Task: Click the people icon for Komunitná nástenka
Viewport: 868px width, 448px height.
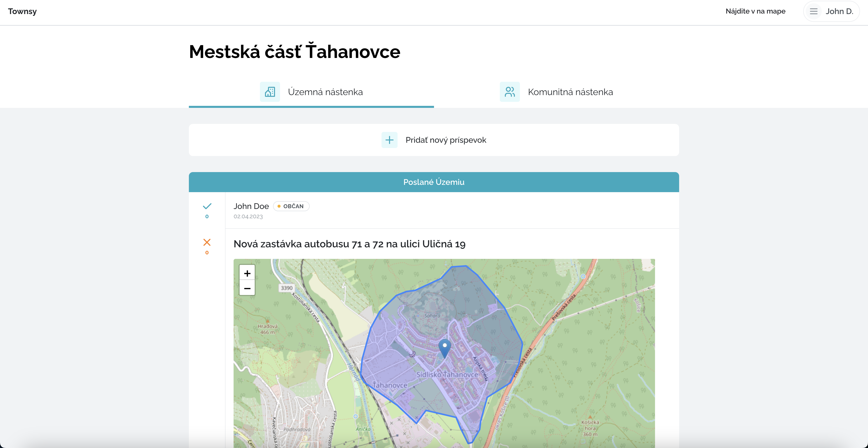Action: click(x=510, y=92)
